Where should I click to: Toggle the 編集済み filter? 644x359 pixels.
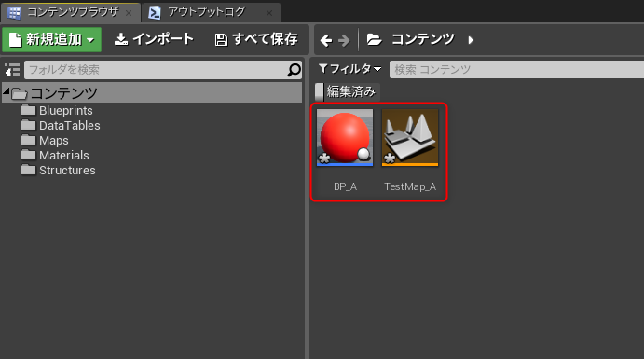(x=347, y=91)
